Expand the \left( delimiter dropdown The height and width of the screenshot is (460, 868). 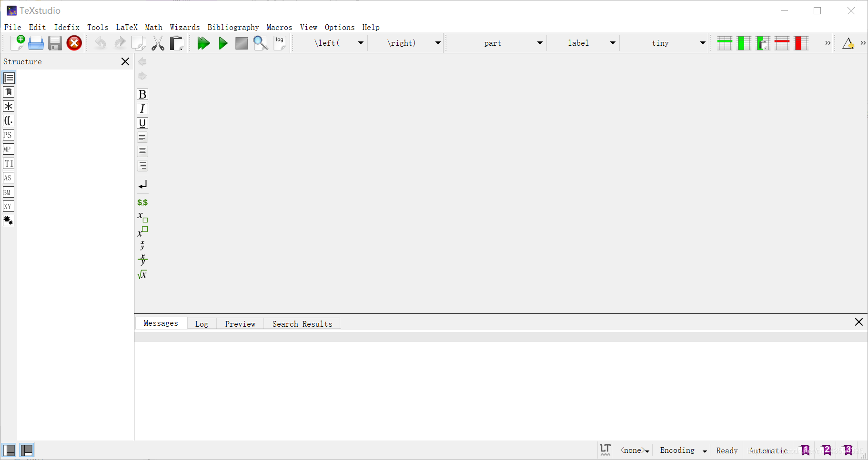(361, 43)
